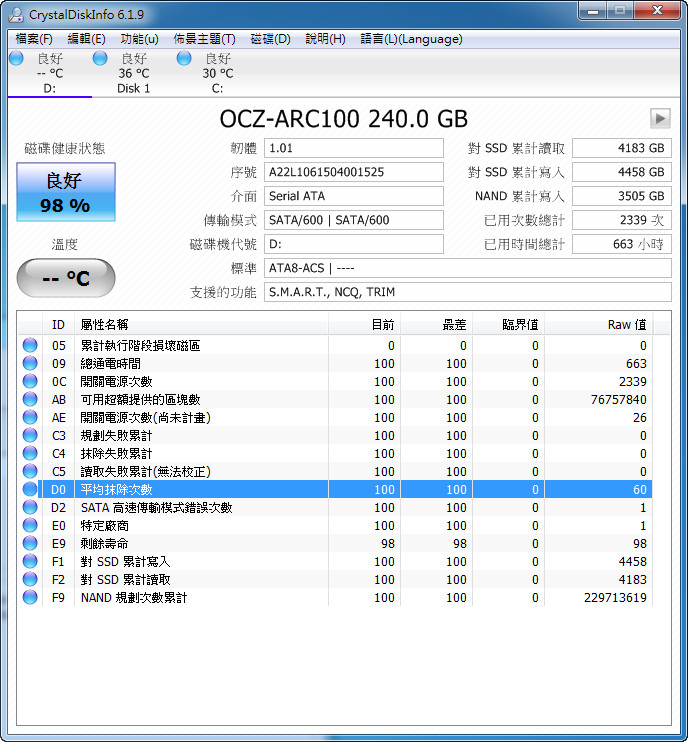Click status orb of attribute 05
This screenshot has width=688, height=742.
(x=30, y=345)
